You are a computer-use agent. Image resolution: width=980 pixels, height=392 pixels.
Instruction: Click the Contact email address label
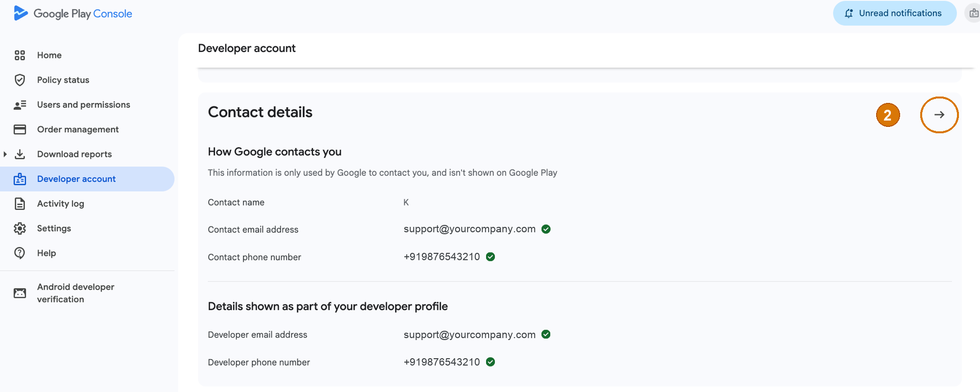(x=253, y=229)
